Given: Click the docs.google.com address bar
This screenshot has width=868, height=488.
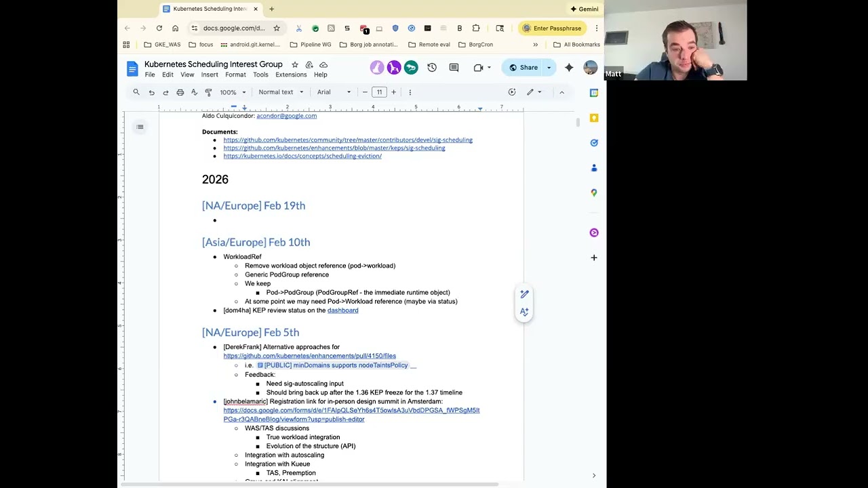Looking at the screenshot, I should pos(235,28).
